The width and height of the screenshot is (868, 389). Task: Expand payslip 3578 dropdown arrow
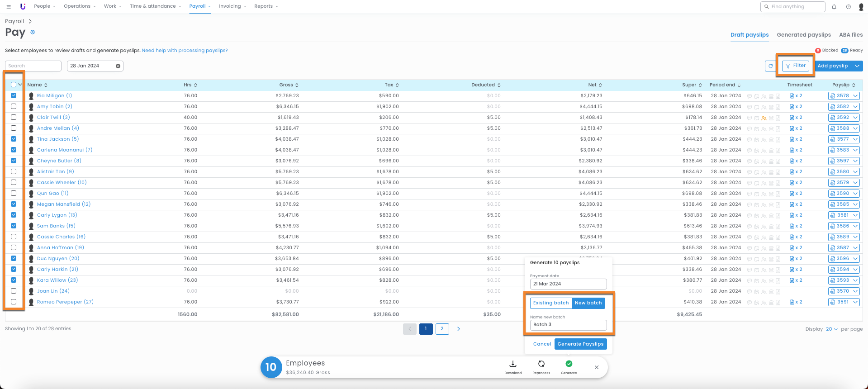[x=855, y=96]
